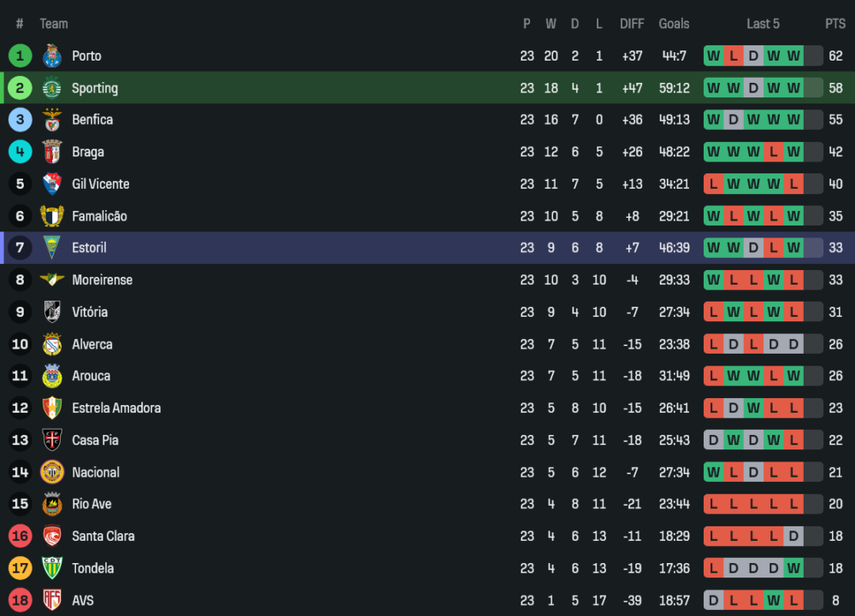
Task: Click the Porto club crest icon
Action: pos(52,56)
